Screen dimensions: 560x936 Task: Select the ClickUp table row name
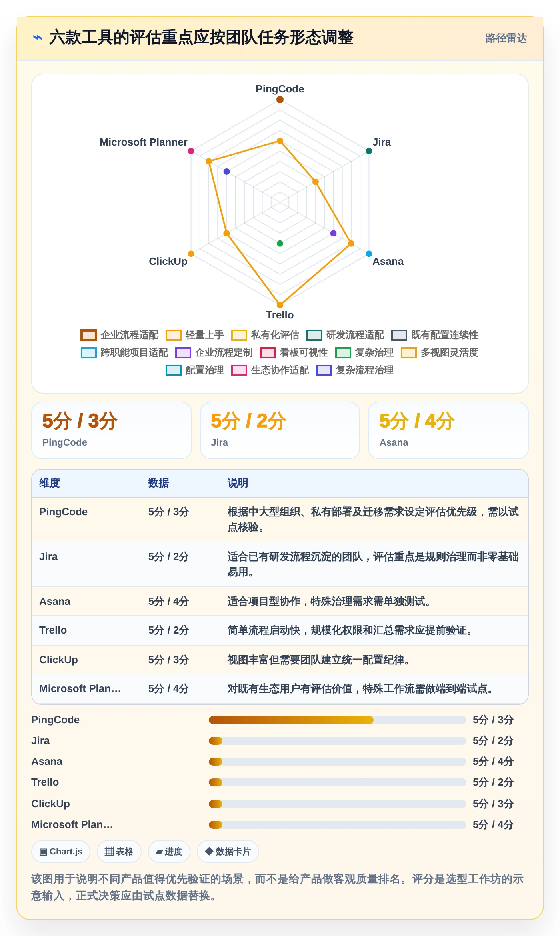click(x=58, y=660)
